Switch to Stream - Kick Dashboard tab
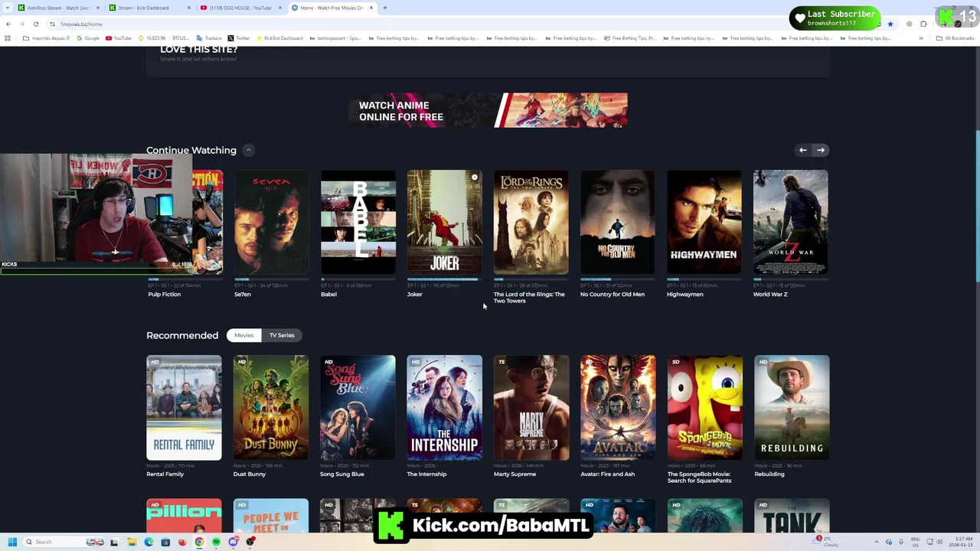This screenshot has height=551, width=980. pyautogui.click(x=149, y=8)
